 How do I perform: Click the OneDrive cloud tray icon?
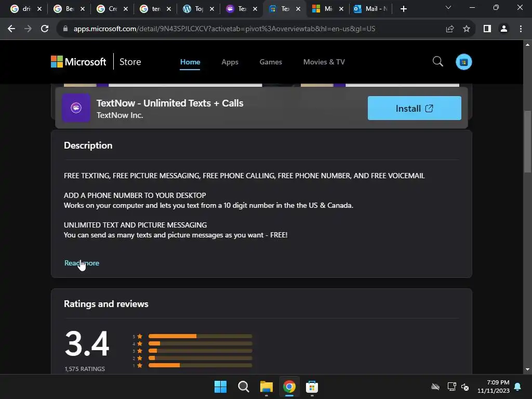(435, 387)
